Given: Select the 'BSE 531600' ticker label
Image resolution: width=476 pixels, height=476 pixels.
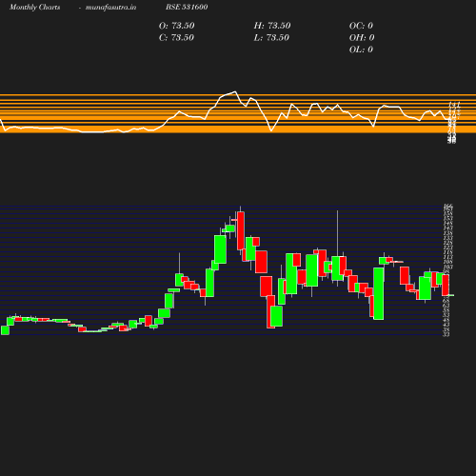Looking at the screenshot, I should 187,7.
